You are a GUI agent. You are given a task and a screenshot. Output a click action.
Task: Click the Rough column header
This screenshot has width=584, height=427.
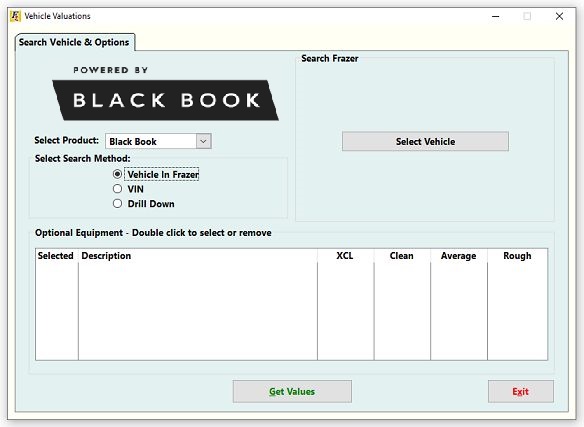[517, 256]
